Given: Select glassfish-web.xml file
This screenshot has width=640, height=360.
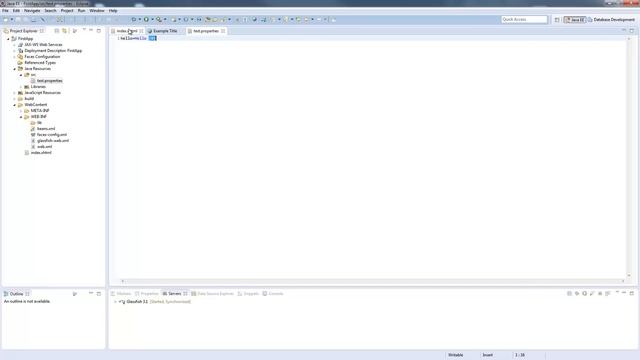Looking at the screenshot, I should (52, 141).
